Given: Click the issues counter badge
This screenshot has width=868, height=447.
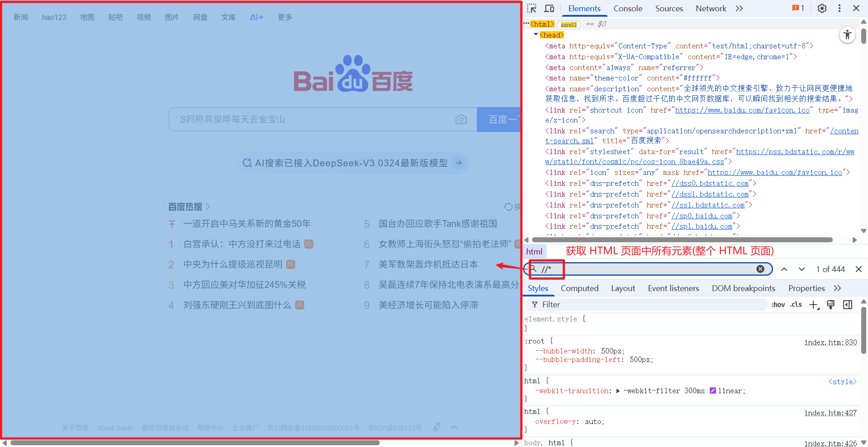Looking at the screenshot, I should (x=798, y=8).
